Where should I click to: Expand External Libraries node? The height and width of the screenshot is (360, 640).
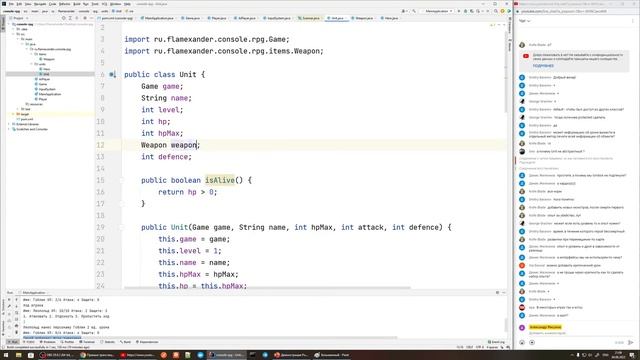click(x=9, y=124)
